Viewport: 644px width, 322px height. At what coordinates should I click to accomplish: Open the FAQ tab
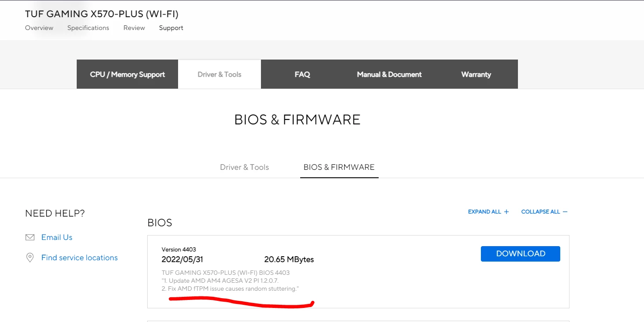click(x=302, y=74)
